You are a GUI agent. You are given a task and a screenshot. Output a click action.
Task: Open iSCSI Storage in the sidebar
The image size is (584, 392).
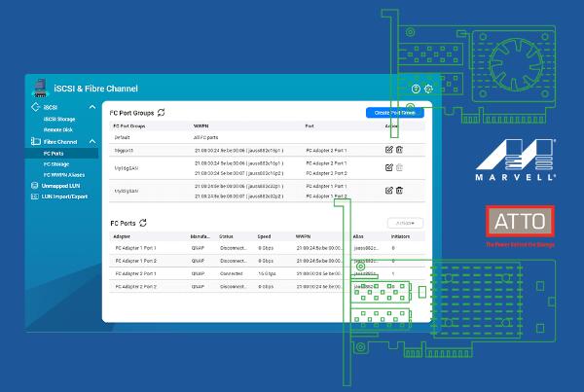[59, 119]
